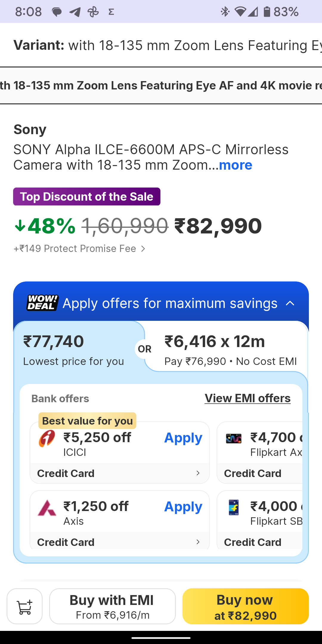Tap the WOW! Deal badge icon
The image size is (322, 644).
42,303
